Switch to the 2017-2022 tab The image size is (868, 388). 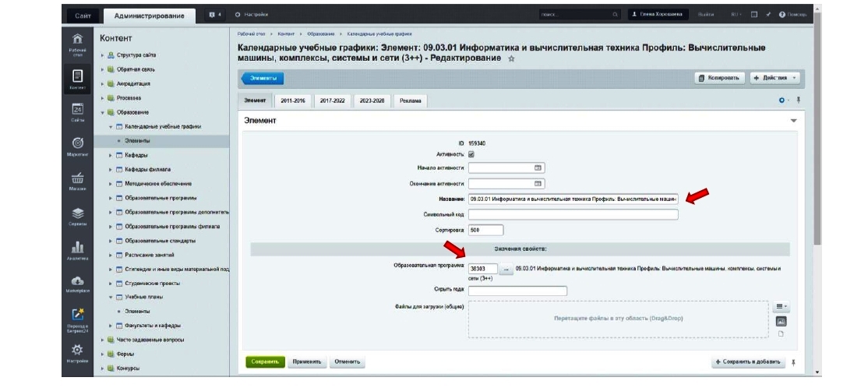pyautogui.click(x=333, y=101)
